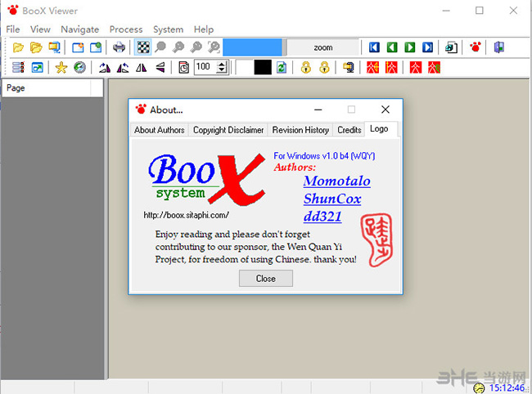The image size is (532, 394).
Task: Click the double folder open icon
Action: click(x=36, y=47)
